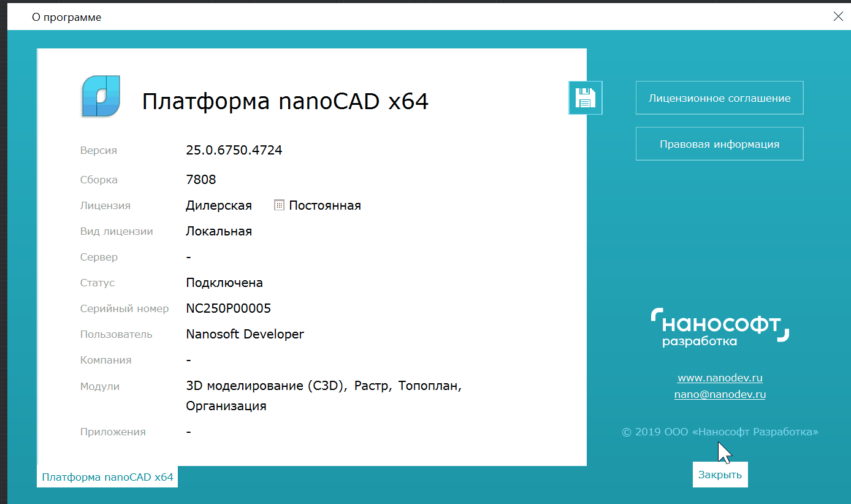
Task: Open Правовая информация
Action: 720,144
